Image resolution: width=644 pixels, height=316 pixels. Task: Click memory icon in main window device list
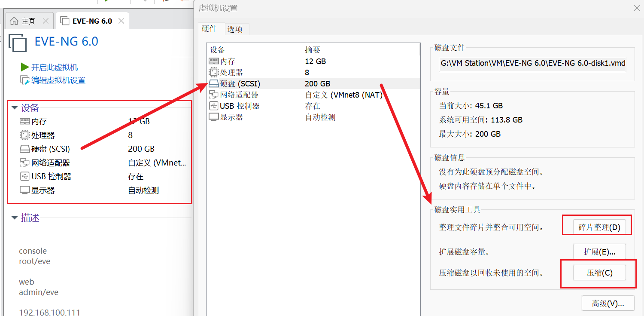tap(24, 121)
